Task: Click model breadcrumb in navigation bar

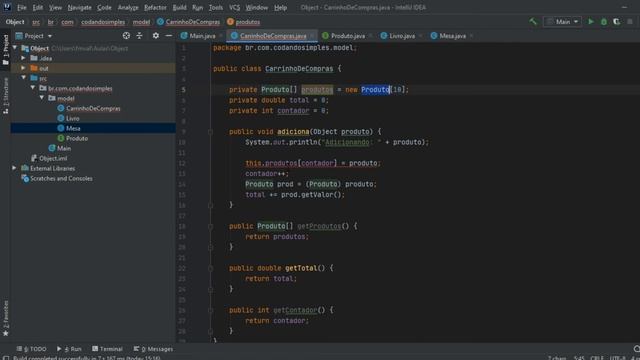Action: pos(141,22)
